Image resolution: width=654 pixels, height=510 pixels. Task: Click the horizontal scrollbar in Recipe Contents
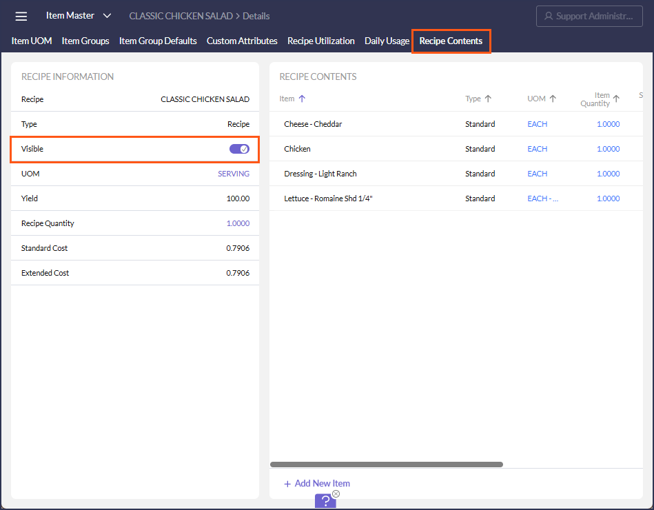click(x=386, y=464)
